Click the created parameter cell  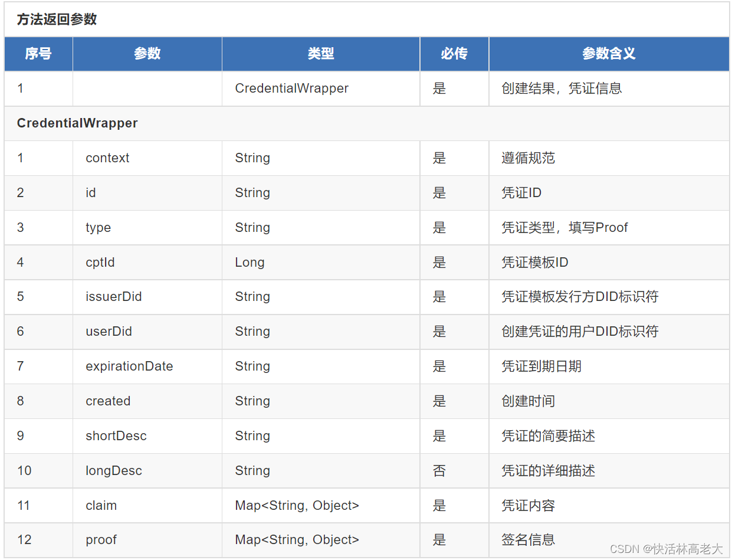108,401
